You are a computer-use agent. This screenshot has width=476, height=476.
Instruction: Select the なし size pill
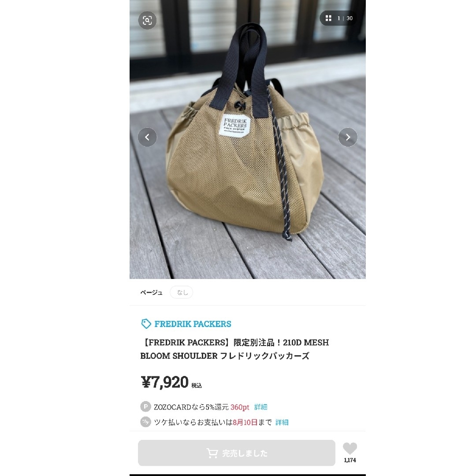coord(182,292)
